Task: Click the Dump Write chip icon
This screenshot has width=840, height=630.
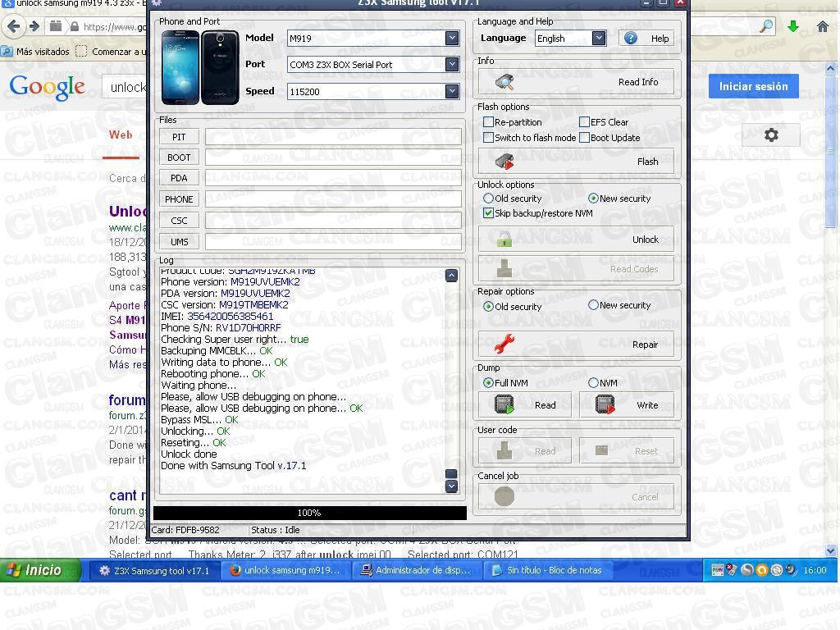Action: point(605,405)
